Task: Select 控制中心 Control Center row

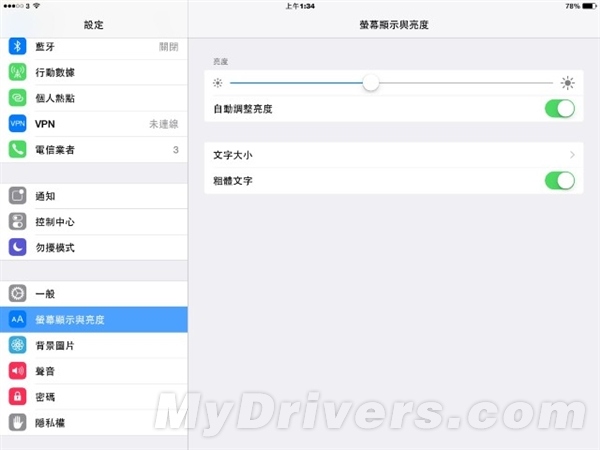Action: point(94,222)
